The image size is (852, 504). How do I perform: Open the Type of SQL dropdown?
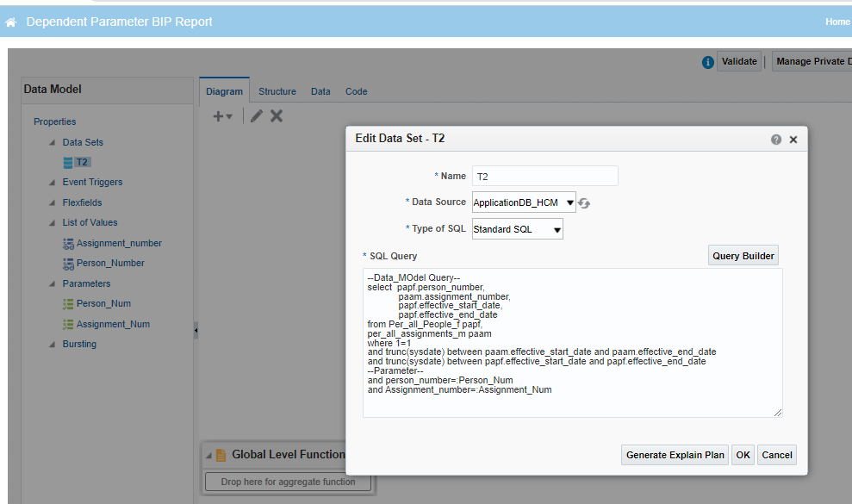pyautogui.click(x=517, y=229)
